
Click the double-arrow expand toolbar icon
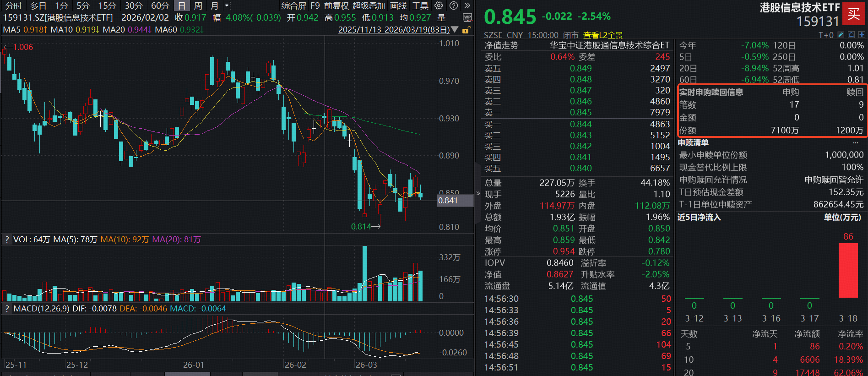coord(467,5)
